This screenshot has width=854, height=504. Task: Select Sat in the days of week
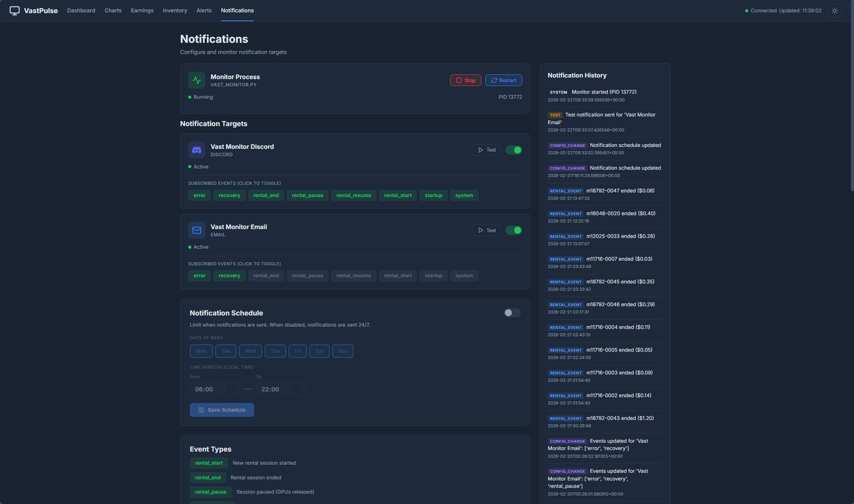[x=319, y=351]
